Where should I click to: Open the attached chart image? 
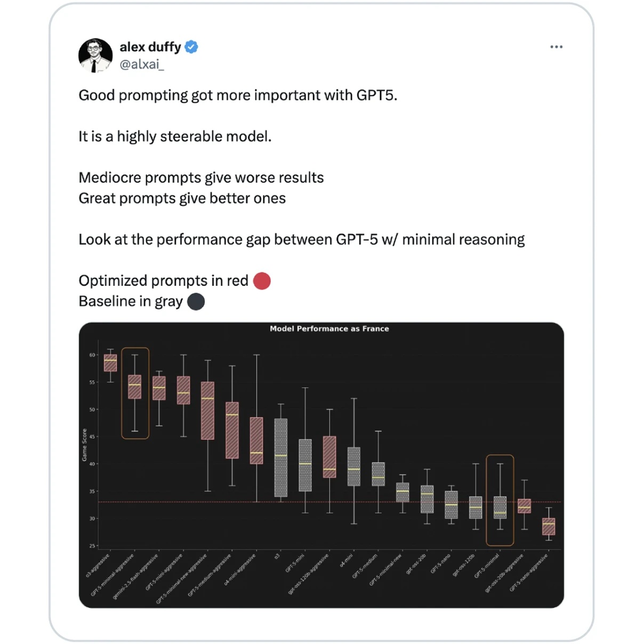pyautogui.click(x=322, y=464)
